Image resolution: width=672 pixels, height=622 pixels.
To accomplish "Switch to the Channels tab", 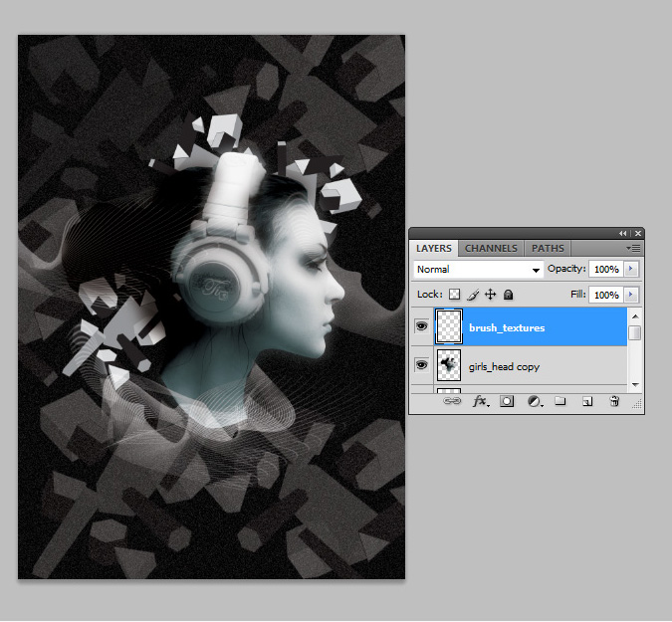I will [491, 248].
